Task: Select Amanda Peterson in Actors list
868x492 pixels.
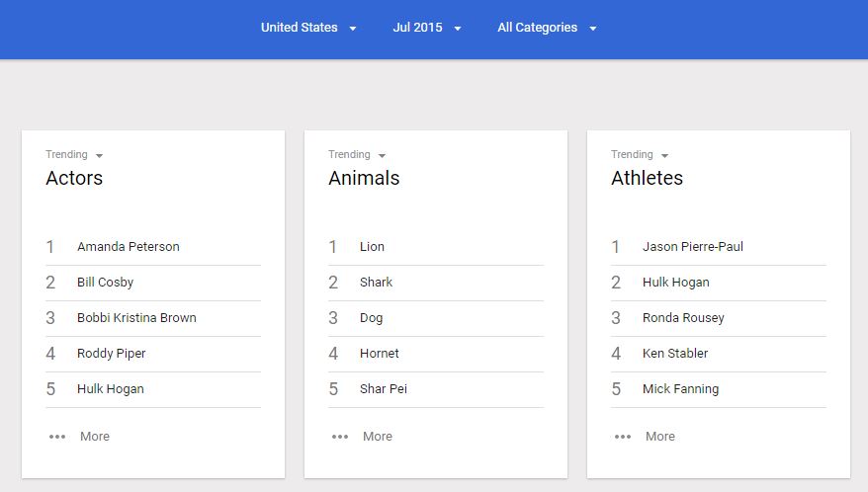Action: coord(129,247)
